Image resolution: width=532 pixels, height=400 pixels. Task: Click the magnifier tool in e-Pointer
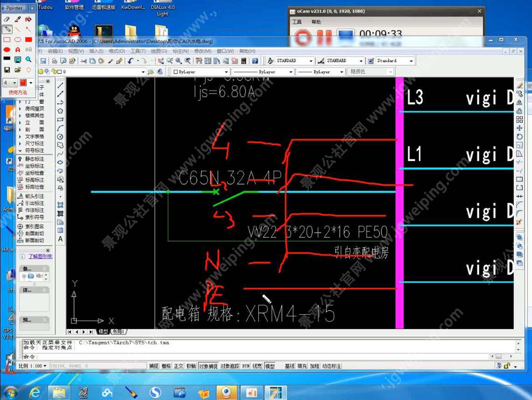coord(29,60)
